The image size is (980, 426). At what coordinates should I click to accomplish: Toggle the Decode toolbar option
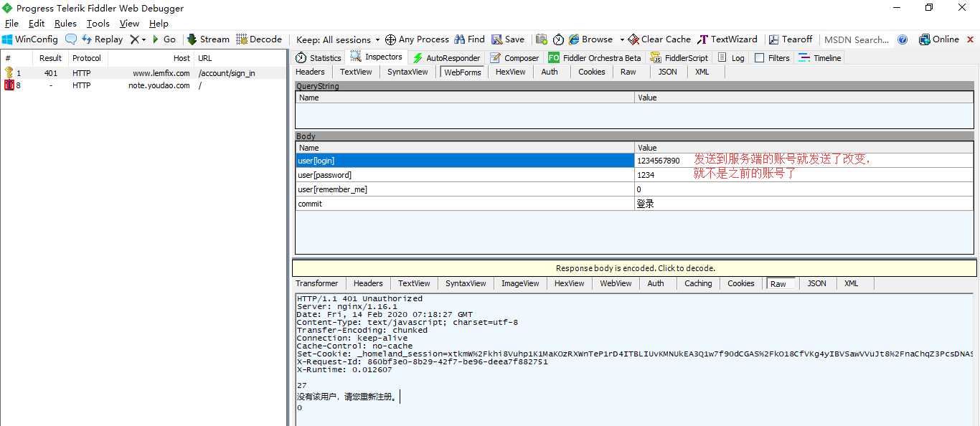point(259,39)
